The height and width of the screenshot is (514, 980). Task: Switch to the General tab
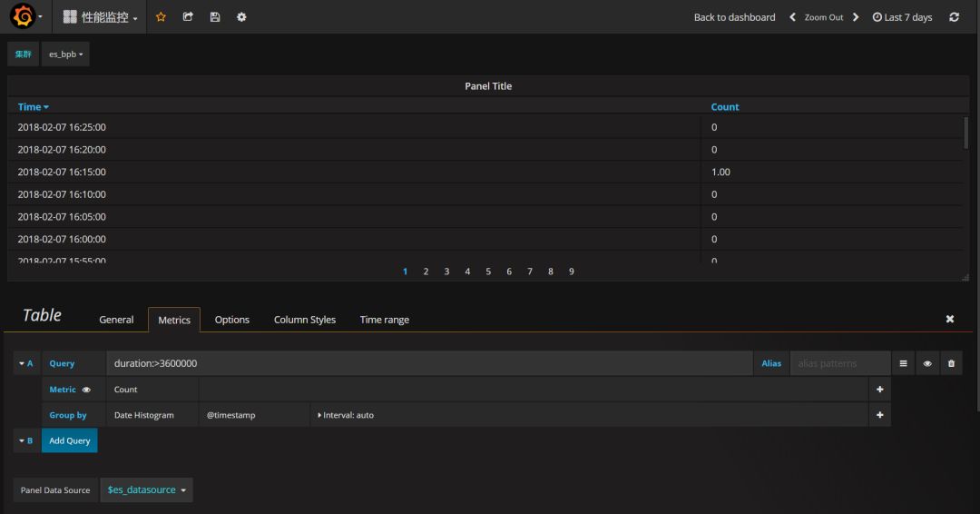(x=116, y=320)
